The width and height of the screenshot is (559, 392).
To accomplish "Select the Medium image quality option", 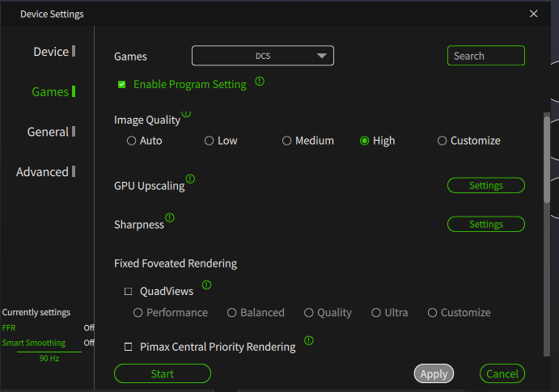I will click(x=286, y=141).
